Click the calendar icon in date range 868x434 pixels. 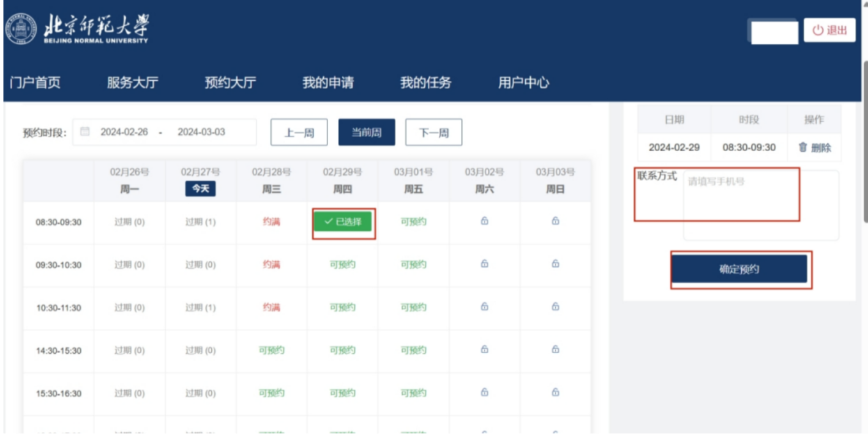(x=85, y=132)
